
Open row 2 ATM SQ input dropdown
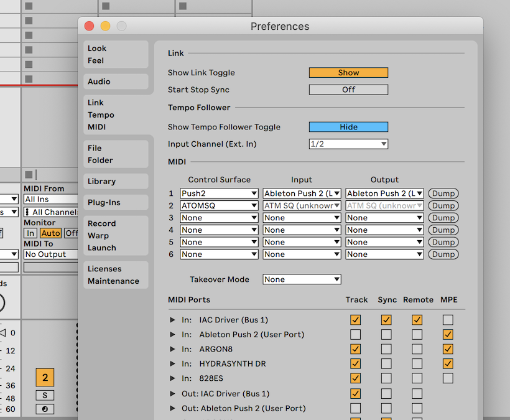(x=302, y=205)
